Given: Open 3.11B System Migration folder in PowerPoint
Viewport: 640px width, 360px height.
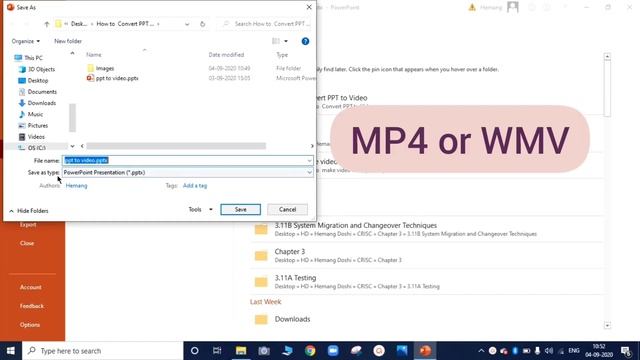Looking at the screenshot, I should pos(427,229).
